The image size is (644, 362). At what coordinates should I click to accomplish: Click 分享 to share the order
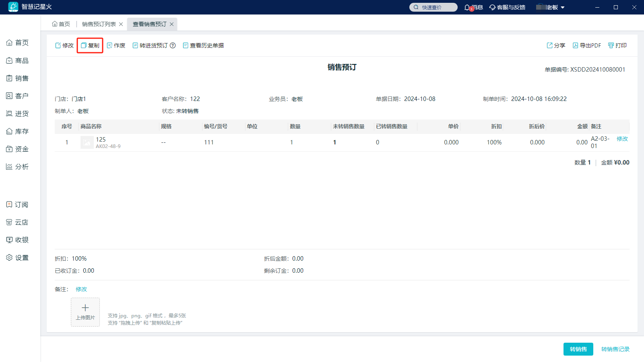click(556, 45)
